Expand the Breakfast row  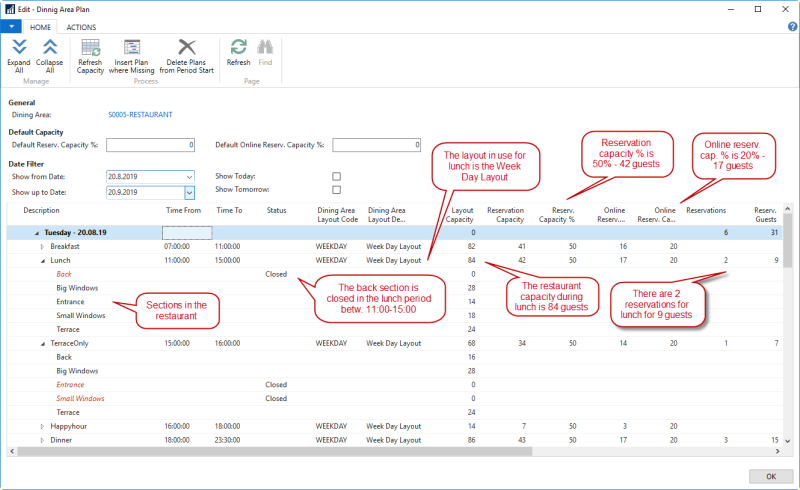tap(42, 246)
